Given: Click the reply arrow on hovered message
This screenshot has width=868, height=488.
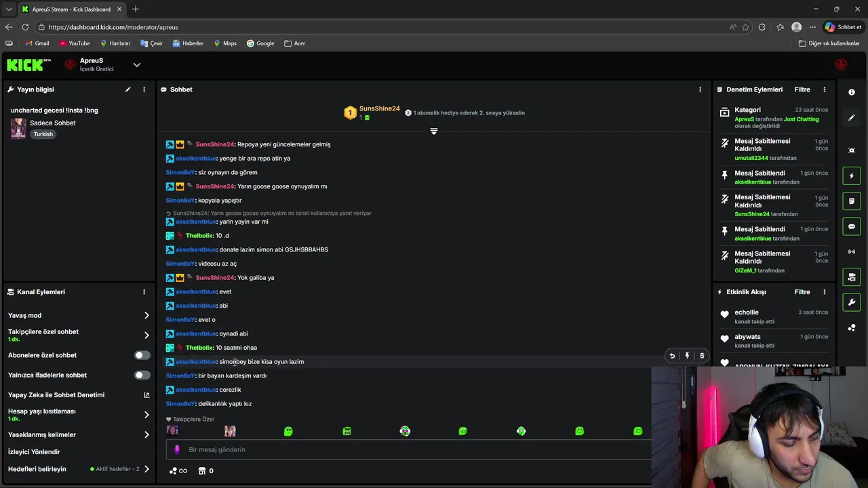Looking at the screenshot, I should click(x=672, y=356).
